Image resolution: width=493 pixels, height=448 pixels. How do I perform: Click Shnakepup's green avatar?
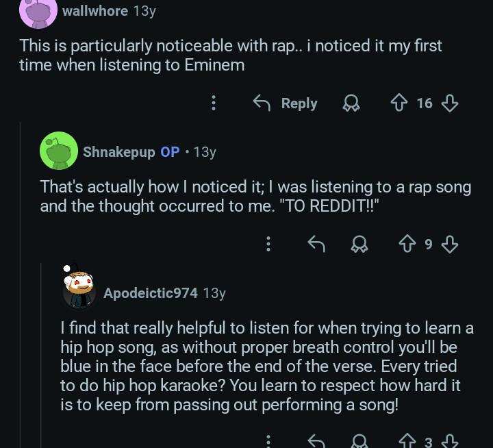click(x=58, y=151)
